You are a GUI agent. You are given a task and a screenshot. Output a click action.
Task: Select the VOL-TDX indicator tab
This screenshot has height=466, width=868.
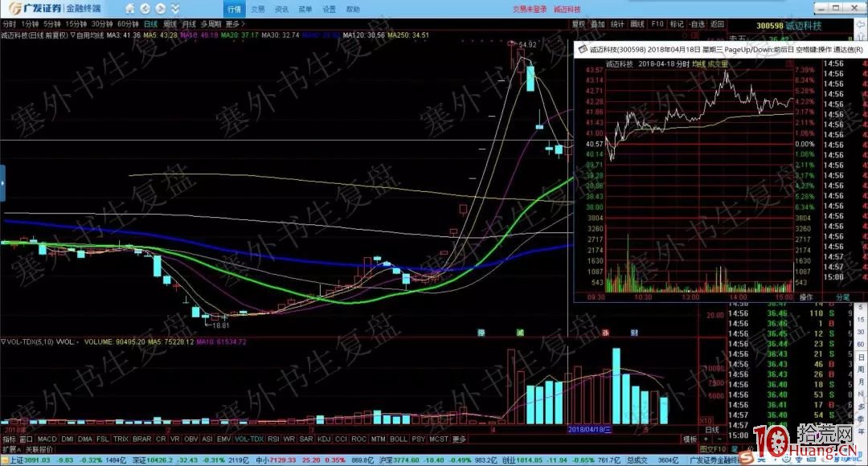click(249, 439)
